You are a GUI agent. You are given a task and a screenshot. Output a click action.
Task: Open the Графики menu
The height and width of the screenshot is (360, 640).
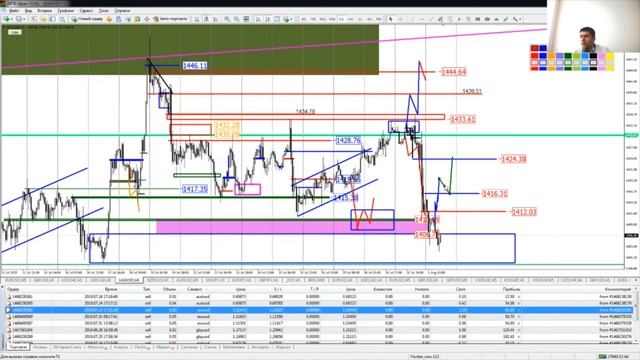65,11
